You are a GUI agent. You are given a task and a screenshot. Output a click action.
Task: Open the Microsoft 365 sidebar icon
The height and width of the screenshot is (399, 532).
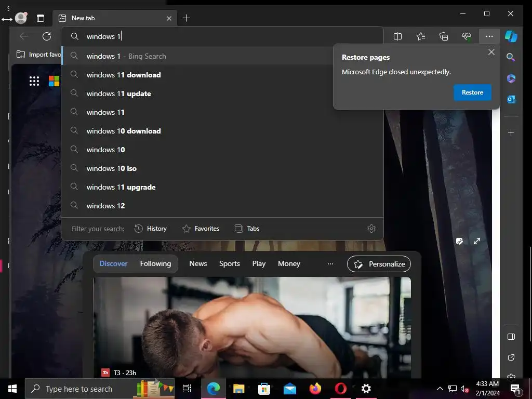pos(511,78)
